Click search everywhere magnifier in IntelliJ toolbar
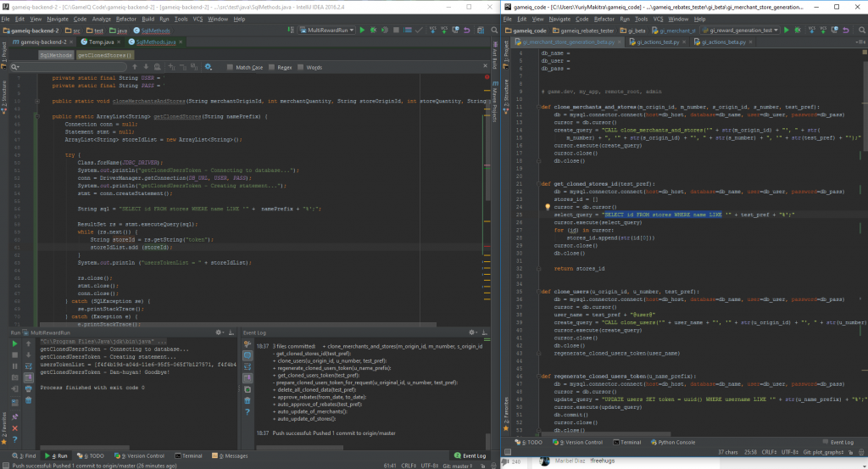The image size is (868, 469). (494, 31)
